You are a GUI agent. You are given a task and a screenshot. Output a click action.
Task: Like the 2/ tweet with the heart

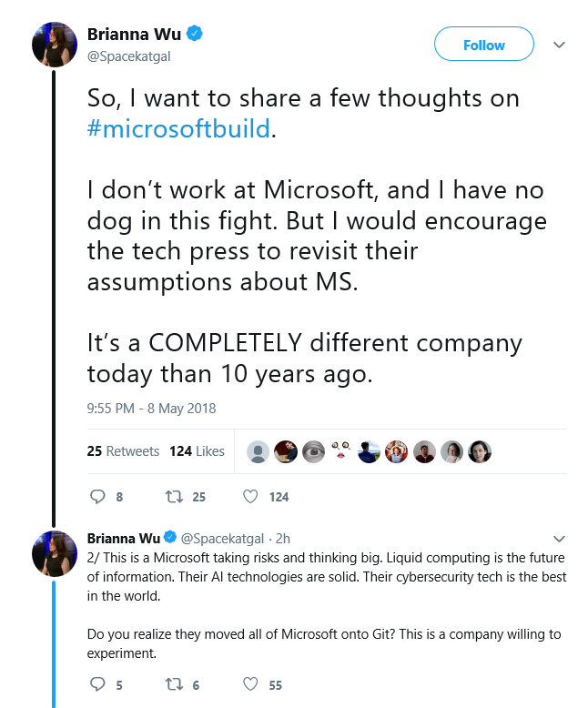[250, 684]
